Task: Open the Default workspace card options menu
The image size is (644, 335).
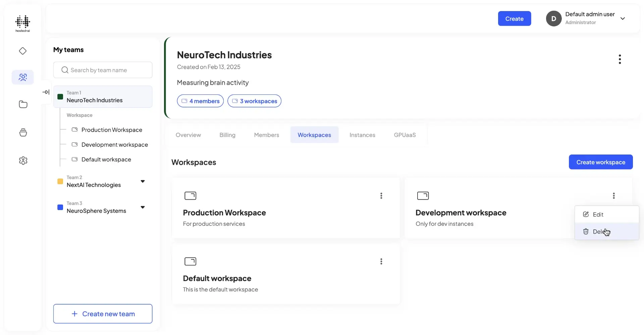Action: click(x=381, y=261)
